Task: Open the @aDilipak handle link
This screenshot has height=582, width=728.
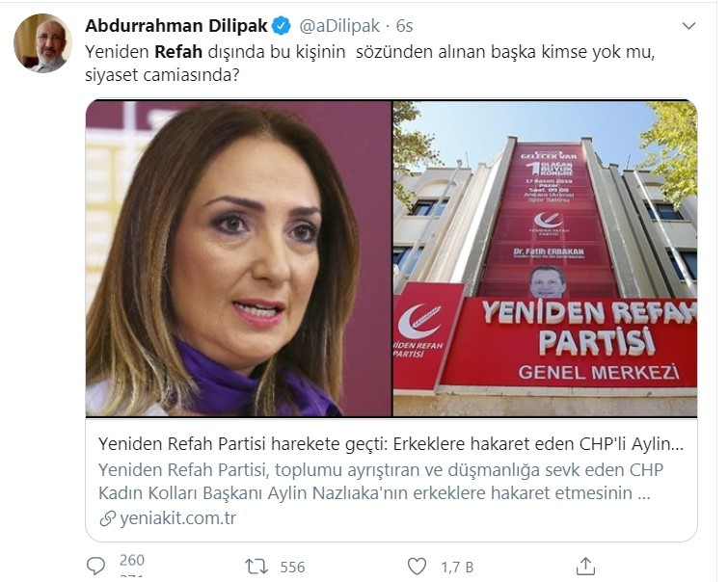Action: (x=339, y=26)
